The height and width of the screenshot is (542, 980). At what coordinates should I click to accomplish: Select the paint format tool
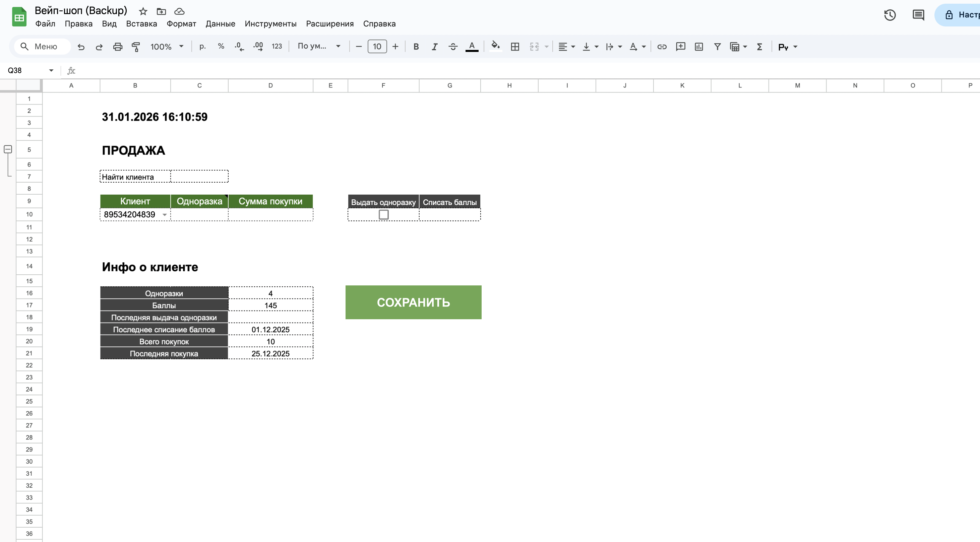click(x=136, y=47)
